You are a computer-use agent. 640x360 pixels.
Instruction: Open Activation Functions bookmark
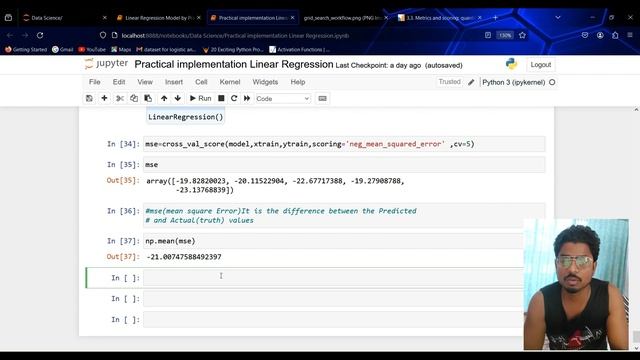click(x=300, y=49)
